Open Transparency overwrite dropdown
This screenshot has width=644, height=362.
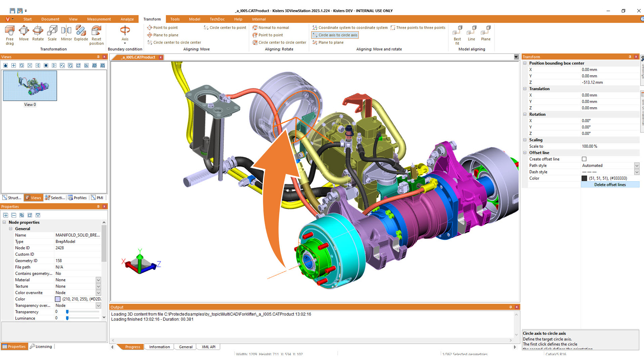(98, 305)
